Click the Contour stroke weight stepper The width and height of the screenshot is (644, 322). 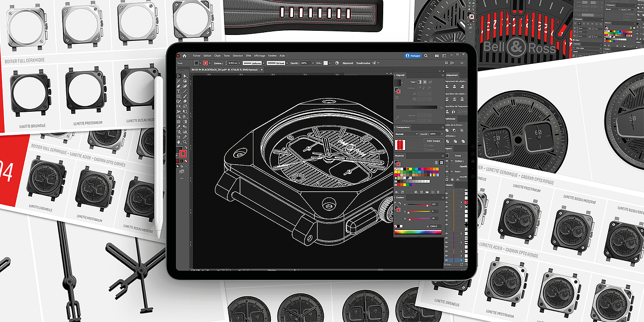[x=226, y=63]
